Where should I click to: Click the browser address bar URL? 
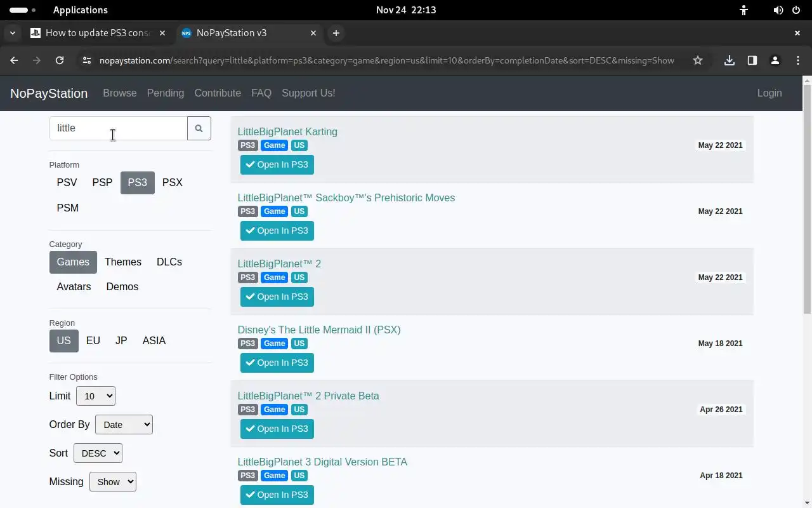[x=387, y=60]
